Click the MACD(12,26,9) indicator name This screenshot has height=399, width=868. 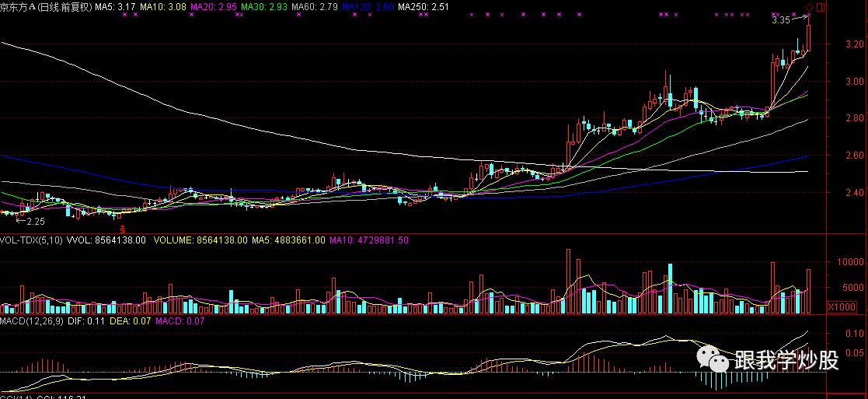[32, 321]
